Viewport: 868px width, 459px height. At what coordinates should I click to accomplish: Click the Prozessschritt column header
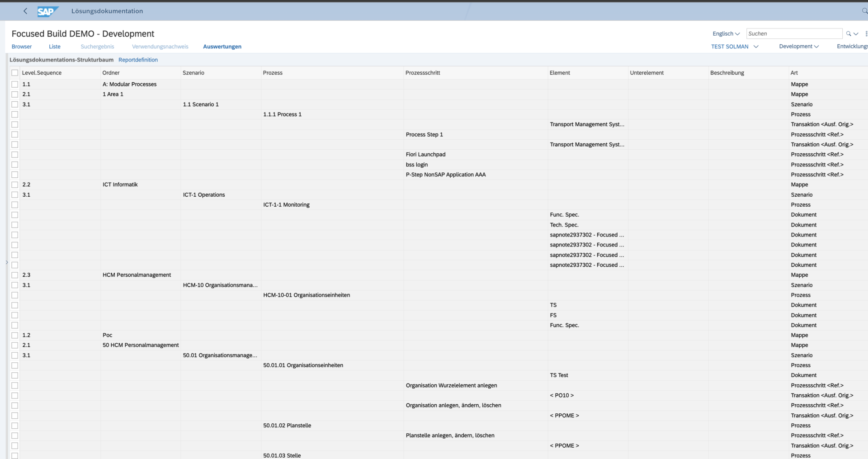(423, 73)
